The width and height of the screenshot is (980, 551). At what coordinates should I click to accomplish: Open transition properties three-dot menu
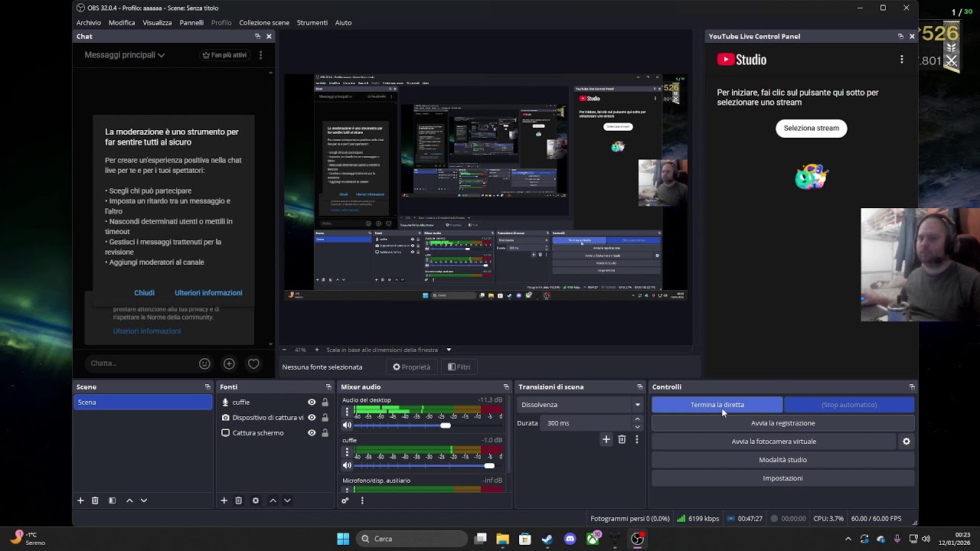coord(636,439)
